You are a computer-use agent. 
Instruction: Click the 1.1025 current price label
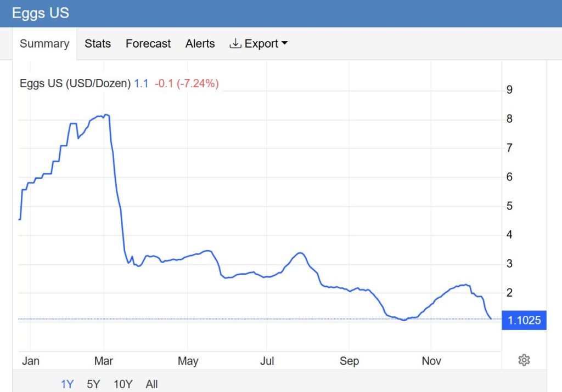click(x=524, y=320)
